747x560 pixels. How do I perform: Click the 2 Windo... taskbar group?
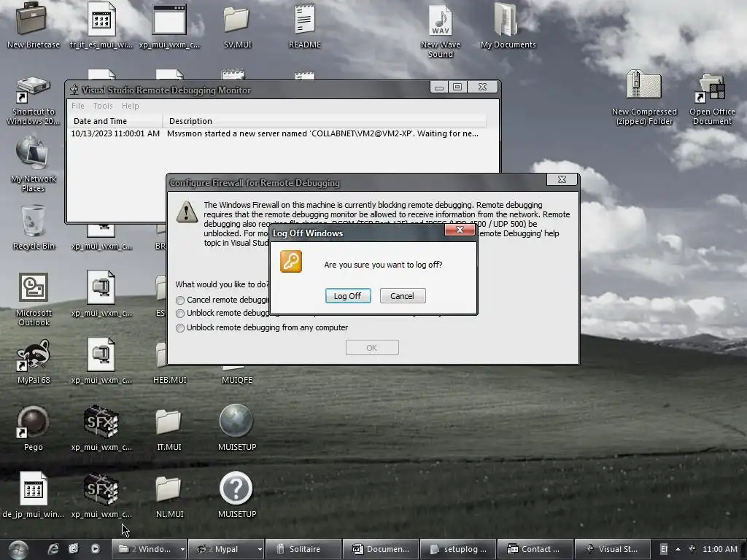tap(145, 549)
